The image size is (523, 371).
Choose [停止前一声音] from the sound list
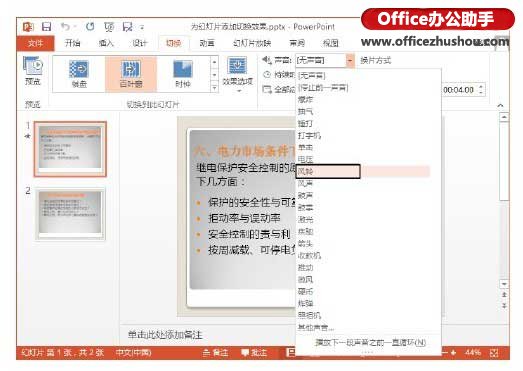[368, 87]
